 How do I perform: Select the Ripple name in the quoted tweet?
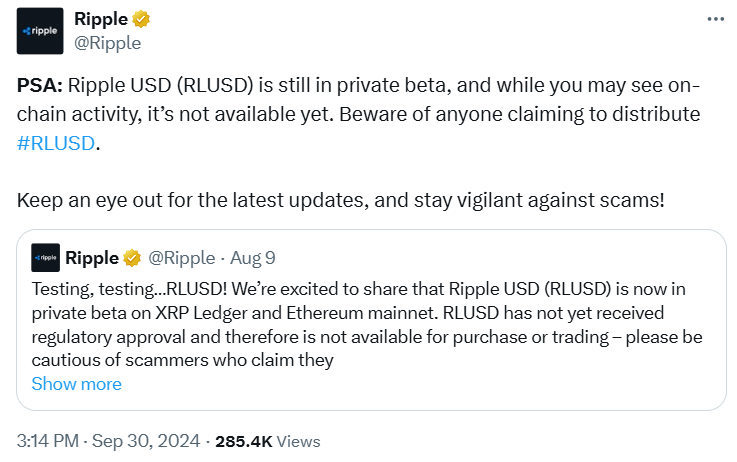click(x=92, y=258)
